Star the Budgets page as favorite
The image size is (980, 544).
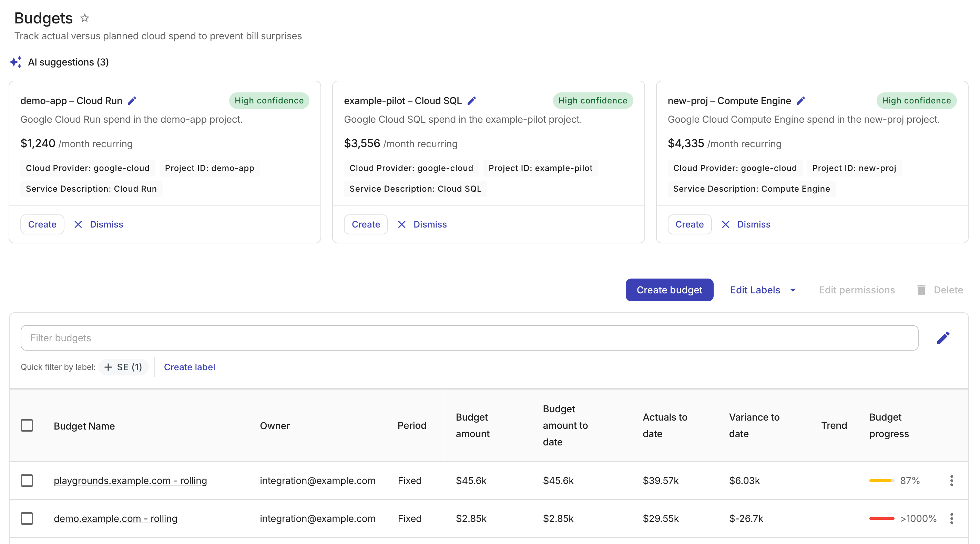(84, 18)
